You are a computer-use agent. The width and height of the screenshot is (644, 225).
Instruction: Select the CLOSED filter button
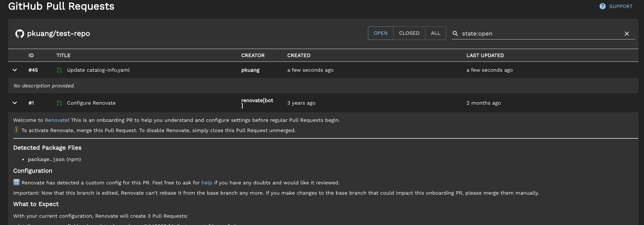point(409,33)
